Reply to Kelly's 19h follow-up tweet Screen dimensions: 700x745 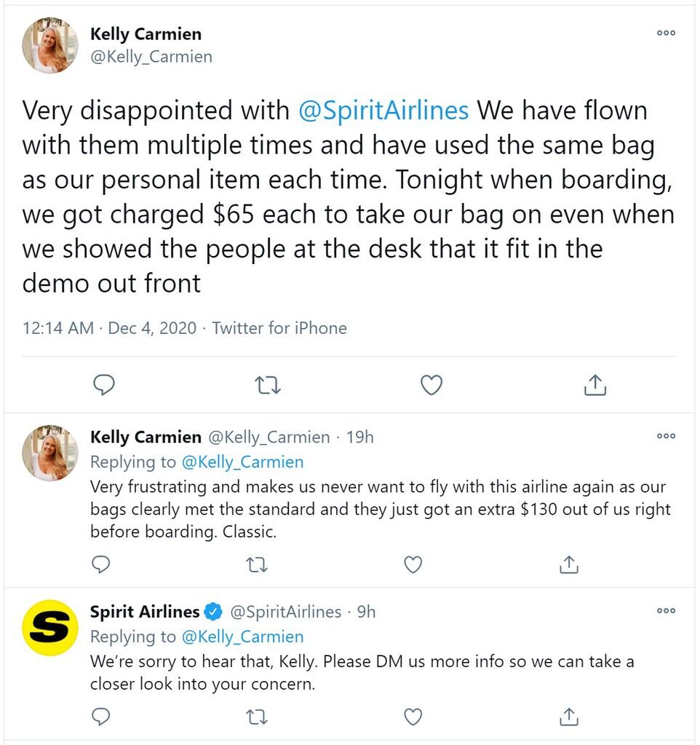(100, 565)
